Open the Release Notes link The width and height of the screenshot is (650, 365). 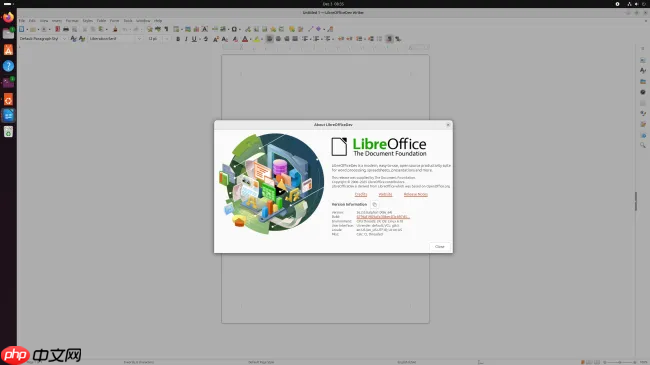pyautogui.click(x=415, y=195)
